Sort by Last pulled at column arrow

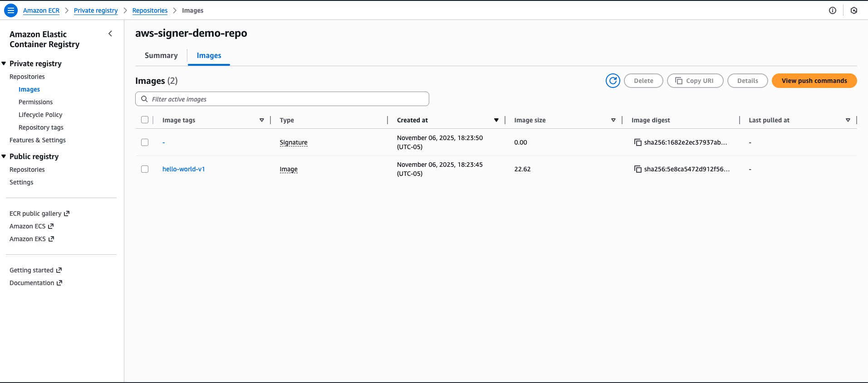point(848,120)
